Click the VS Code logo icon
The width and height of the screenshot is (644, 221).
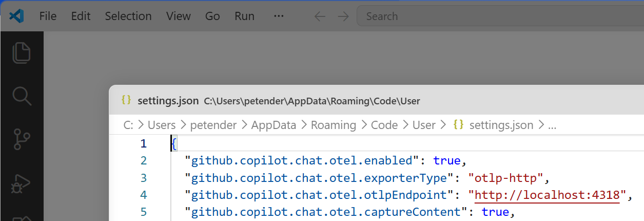(x=16, y=16)
